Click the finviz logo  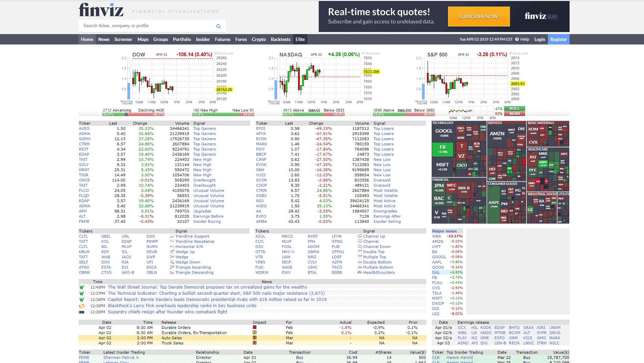[101, 10]
